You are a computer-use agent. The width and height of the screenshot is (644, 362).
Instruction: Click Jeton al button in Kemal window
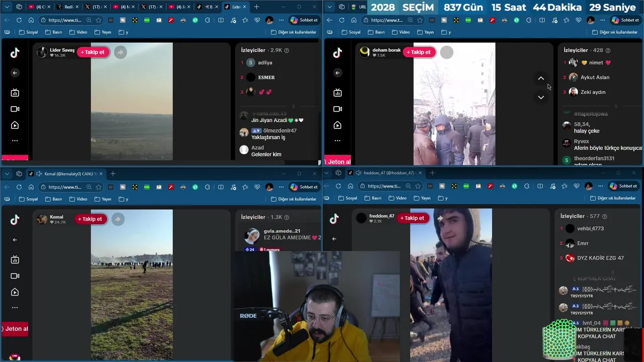tap(15, 329)
